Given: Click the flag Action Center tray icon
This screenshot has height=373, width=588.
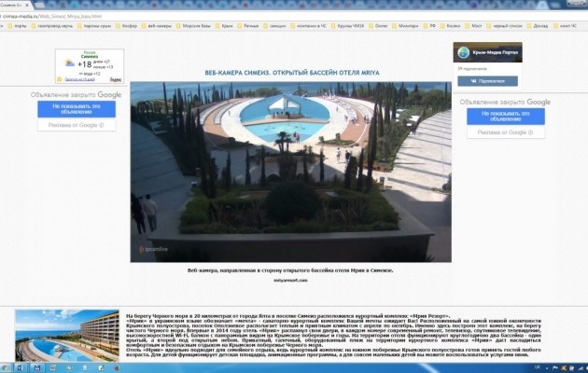Looking at the screenshot, I should [554, 368].
